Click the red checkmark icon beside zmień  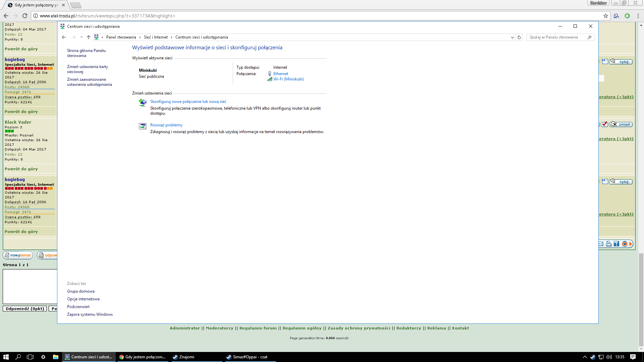[x=604, y=124]
